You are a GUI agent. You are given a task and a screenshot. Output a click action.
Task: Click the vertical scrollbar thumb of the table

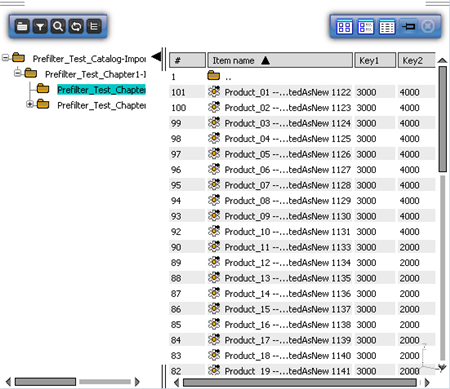pyautogui.click(x=442, y=119)
